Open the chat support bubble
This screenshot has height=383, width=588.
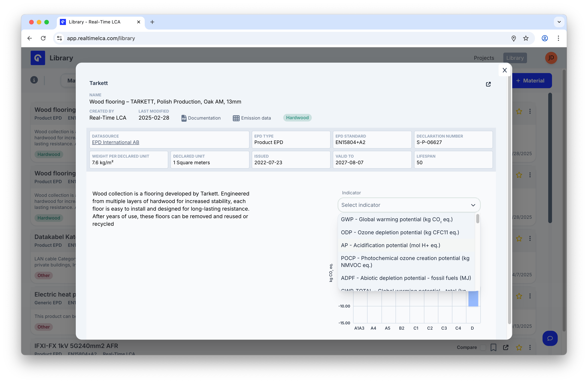click(550, 338)
